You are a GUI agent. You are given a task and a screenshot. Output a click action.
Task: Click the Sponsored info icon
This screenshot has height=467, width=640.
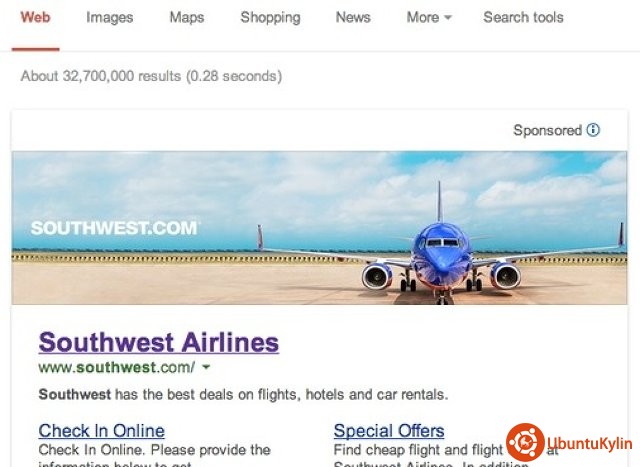coord(593,130)
